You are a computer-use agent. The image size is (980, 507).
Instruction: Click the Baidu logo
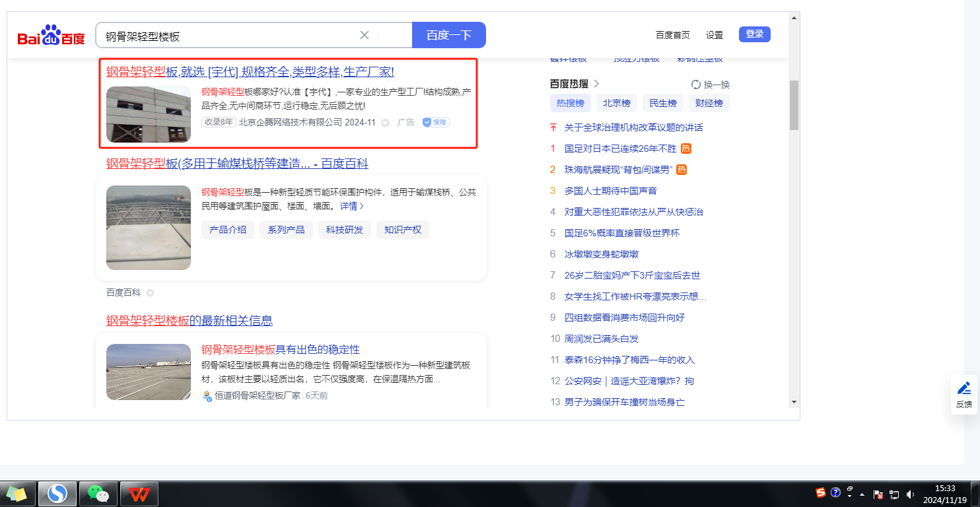click(x=51, y=36)
